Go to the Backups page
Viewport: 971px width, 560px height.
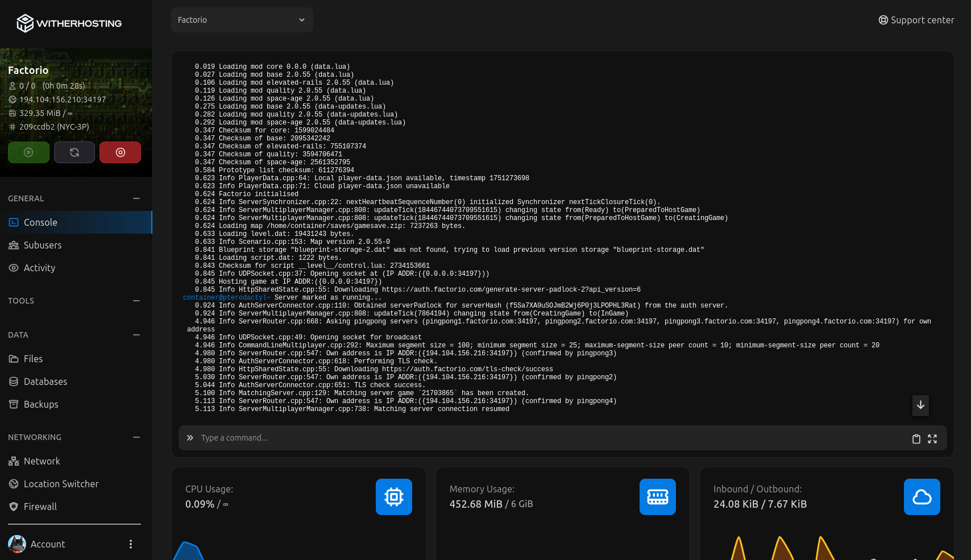(41, 404)
